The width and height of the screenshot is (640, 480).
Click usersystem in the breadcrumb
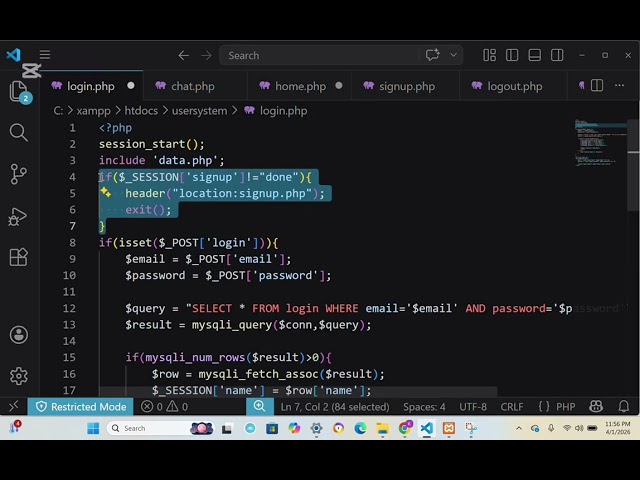199,111
